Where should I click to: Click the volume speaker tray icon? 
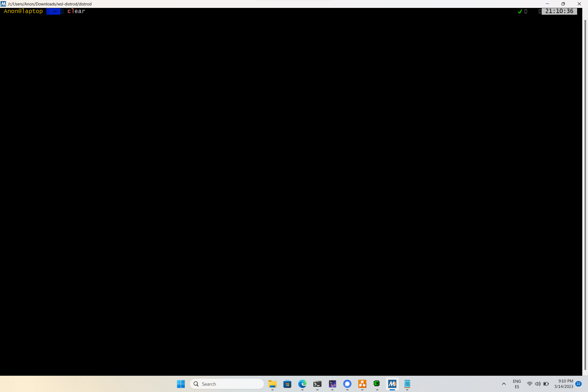(538, 384)
